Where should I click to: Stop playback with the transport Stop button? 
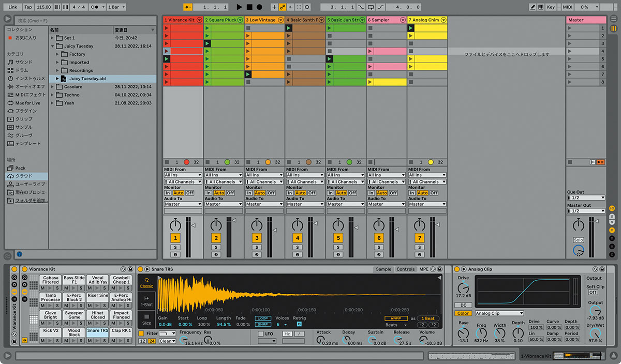click(x=249, y=7)
